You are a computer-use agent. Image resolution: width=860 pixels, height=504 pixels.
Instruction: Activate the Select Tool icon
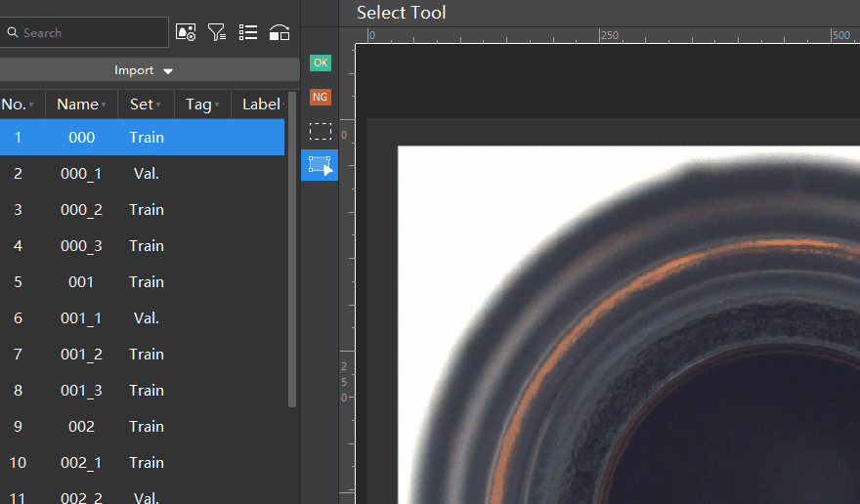[x=321, y=165]
